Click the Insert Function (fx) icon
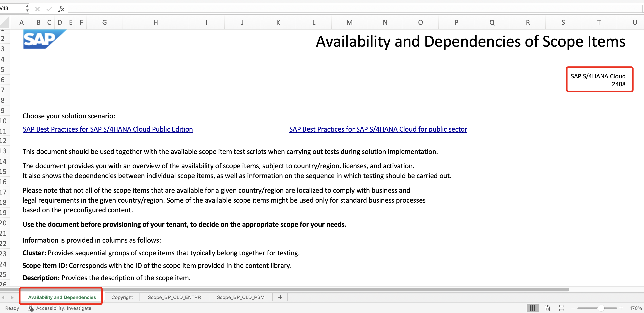The image size is (644, 313). tap(61, 9)
